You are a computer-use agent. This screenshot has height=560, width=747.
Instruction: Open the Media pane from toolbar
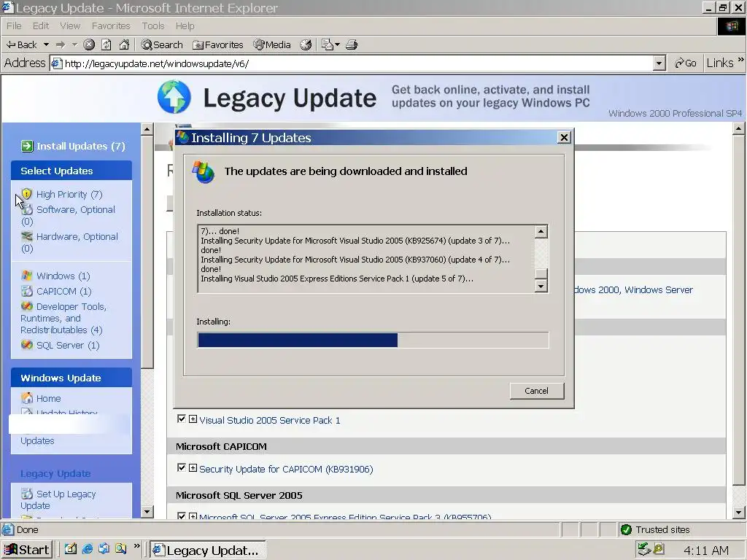click(272, 44)
